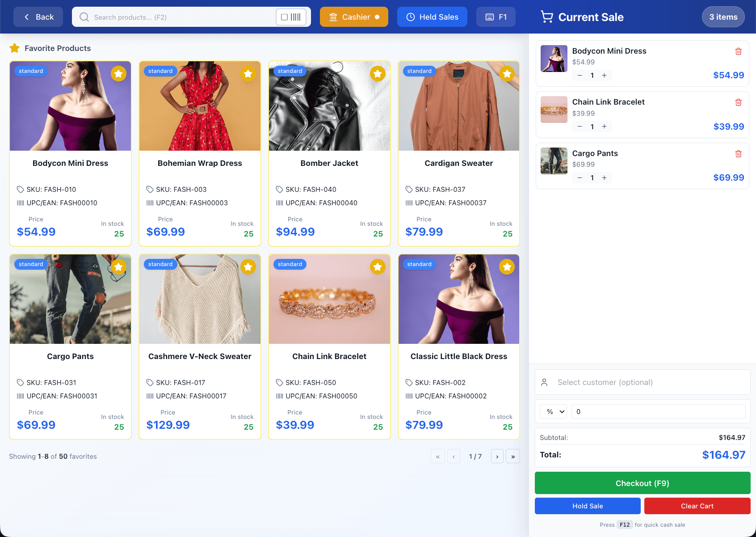756x537 pixels.
Task: Click the magnifying glass search icon
Action: coord(84,17)
